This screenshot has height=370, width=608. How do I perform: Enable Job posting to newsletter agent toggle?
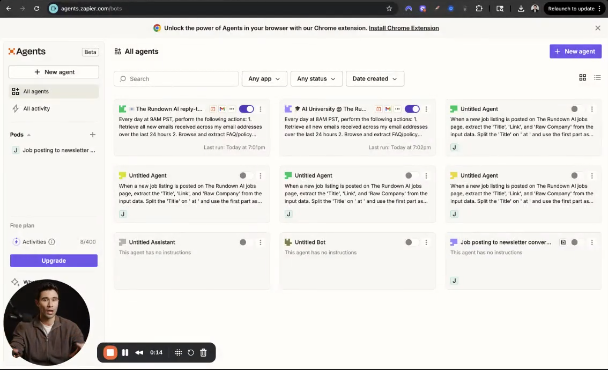point(578,242)
